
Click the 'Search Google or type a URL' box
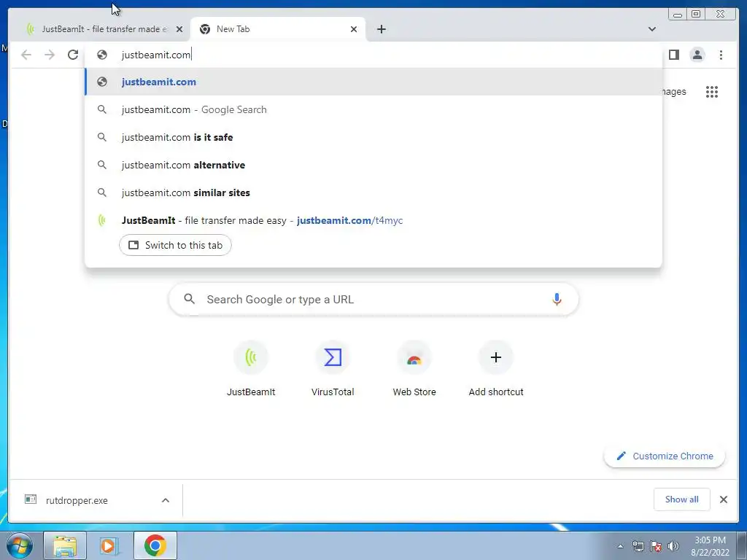pyautogui.click(x=374, y=299)
